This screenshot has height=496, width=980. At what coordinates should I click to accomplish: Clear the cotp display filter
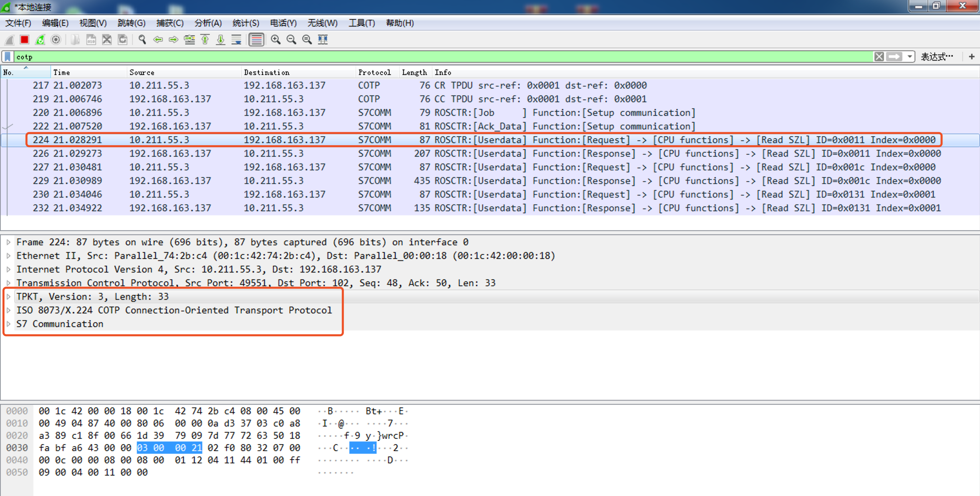click(879, 57)
